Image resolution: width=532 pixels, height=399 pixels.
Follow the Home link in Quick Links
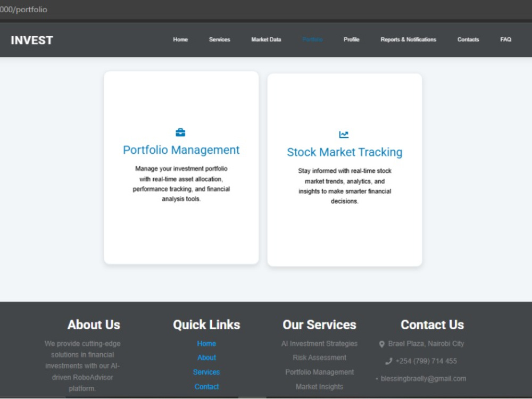(x=206, y=344)
